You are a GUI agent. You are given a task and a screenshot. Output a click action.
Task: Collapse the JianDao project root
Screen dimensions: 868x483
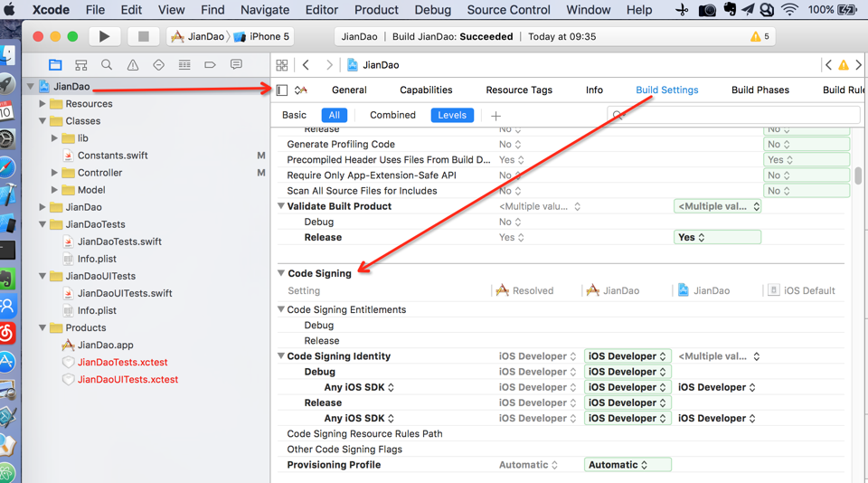pyautogui.click(x=31, y=87)
